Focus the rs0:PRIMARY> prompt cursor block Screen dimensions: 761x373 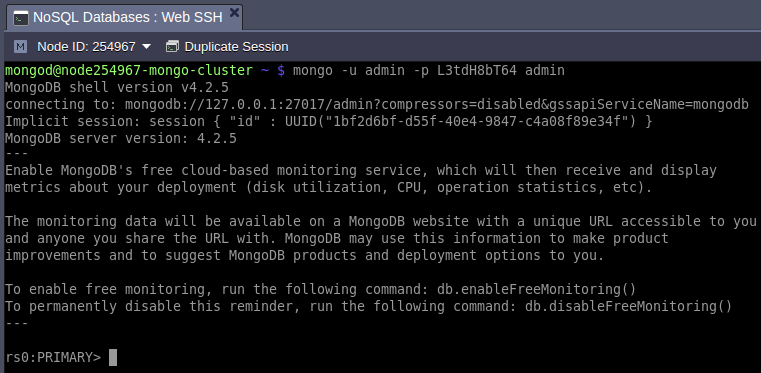pyautogui.click(x=113, y=357)
